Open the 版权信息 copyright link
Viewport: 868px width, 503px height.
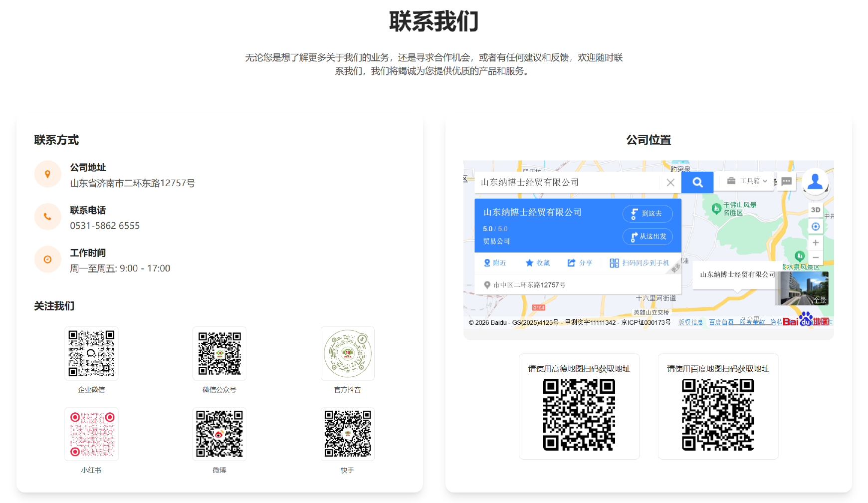pyautogui.click(x=690, y=322)
